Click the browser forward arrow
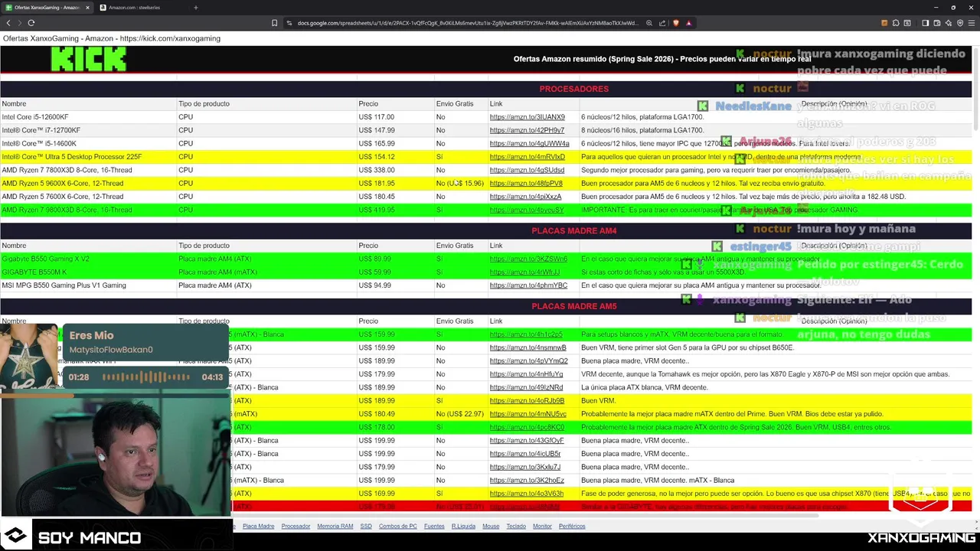Screen dimensions: 980x551 (x=20, y=23)
